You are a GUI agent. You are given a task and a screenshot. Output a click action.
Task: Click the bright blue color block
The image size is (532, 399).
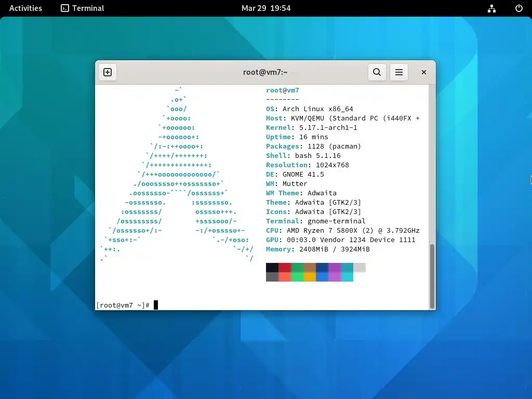[322, 277]
